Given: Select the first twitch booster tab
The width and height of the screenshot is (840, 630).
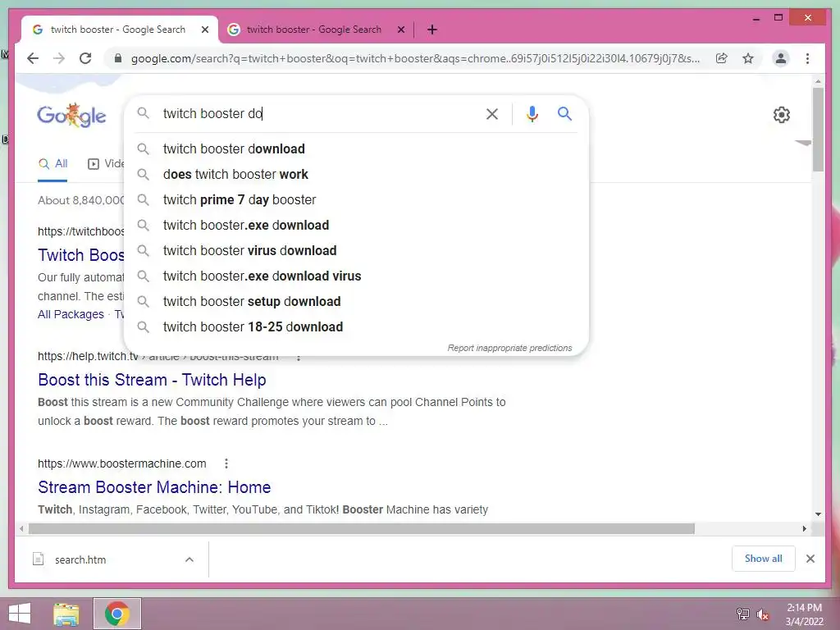Looking at the screenshot, I should pyautogui.click(x=118, y=30).
